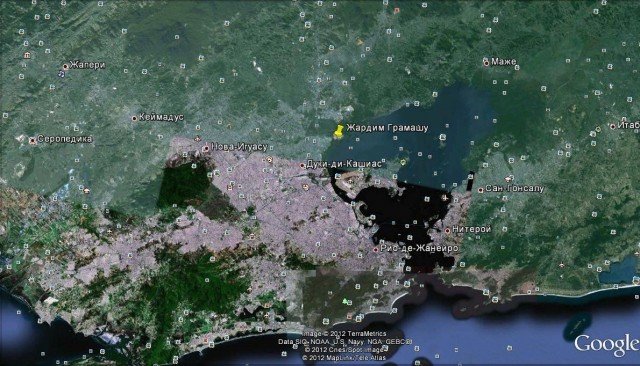Click the orange museum icon above Жапери
The width and height of the screenshot is (640, 366).
tap(27, 55)
